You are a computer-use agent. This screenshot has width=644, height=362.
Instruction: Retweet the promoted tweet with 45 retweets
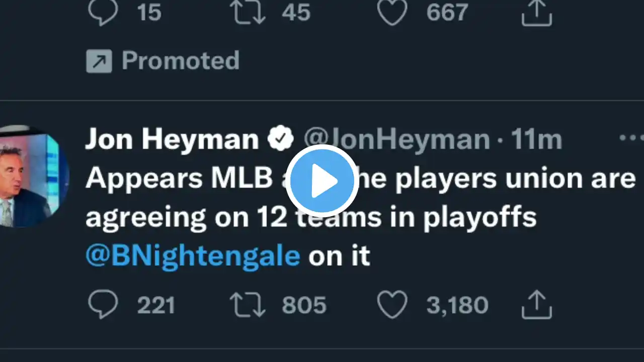click(x=247, y=12)
